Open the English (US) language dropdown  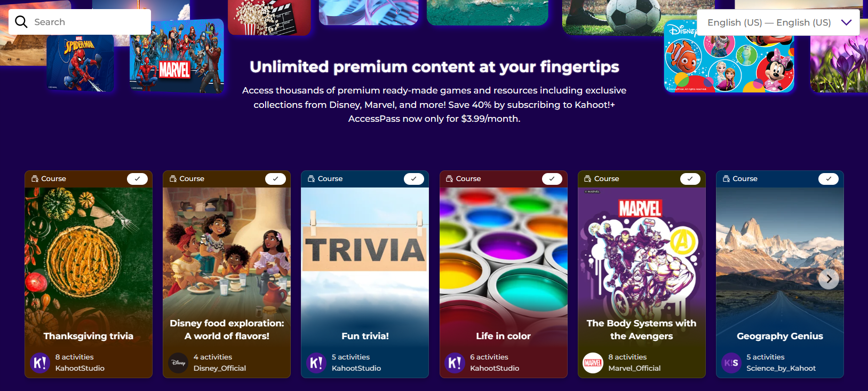778,22
